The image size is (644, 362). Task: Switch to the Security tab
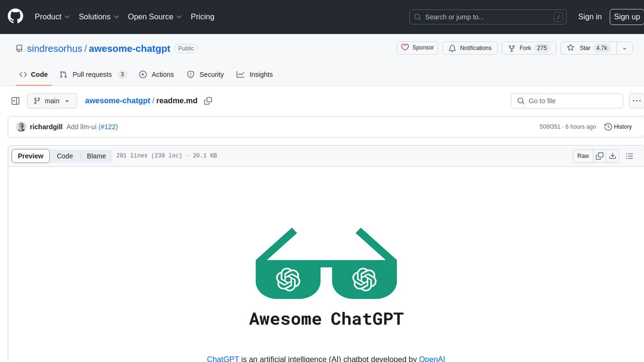coord(206,74)
